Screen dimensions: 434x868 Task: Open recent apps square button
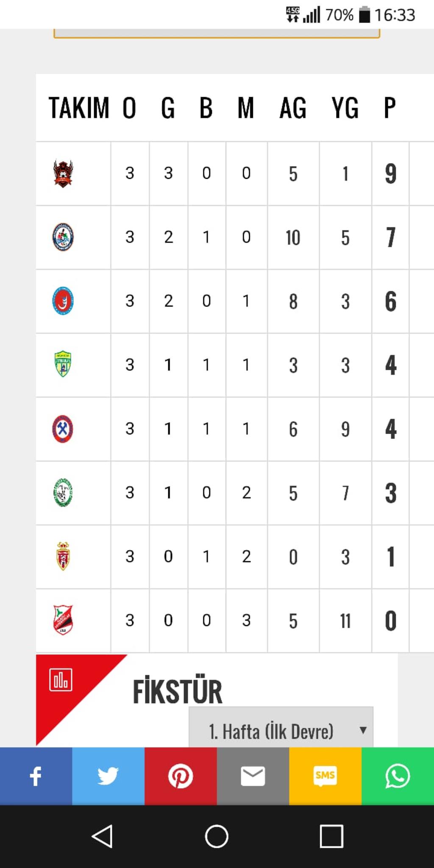(x=331, y=836)
